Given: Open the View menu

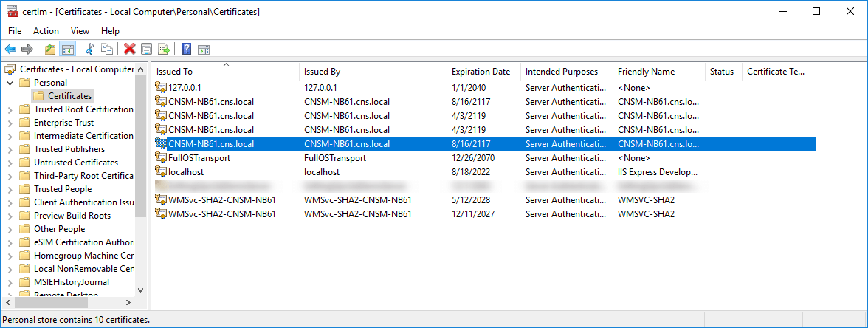Looking at the screenshot, I should pos(80,31).
